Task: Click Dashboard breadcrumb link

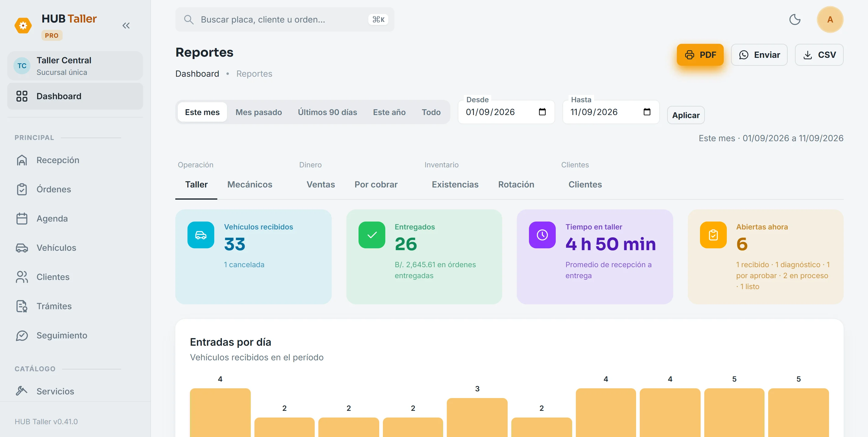Action: click(197, 73)
